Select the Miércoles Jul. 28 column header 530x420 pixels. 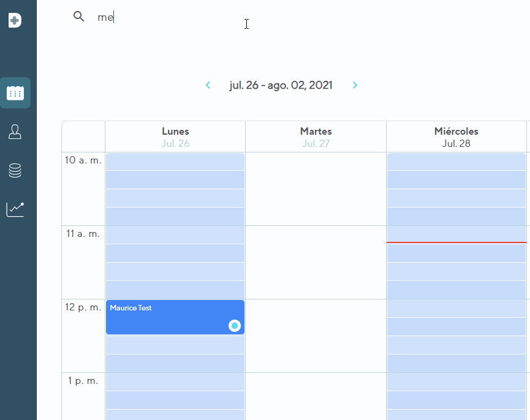pos(456,137)
